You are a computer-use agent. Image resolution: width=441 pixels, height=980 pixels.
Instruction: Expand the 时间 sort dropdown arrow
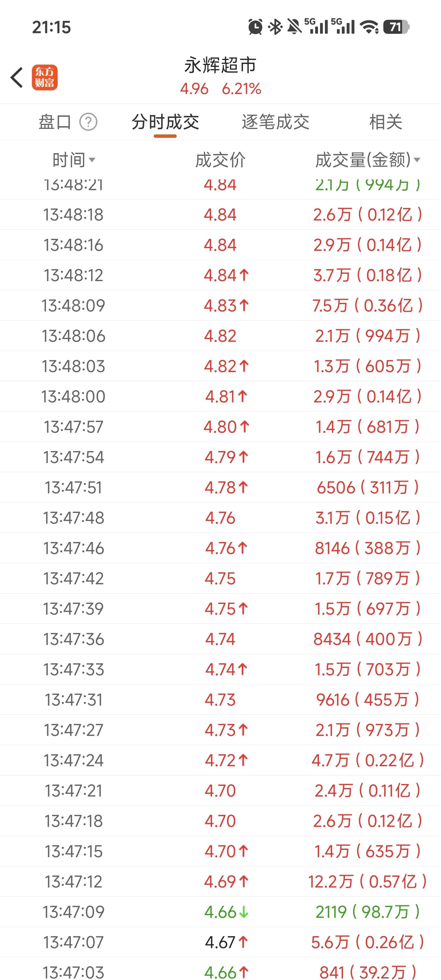[92, 160]
